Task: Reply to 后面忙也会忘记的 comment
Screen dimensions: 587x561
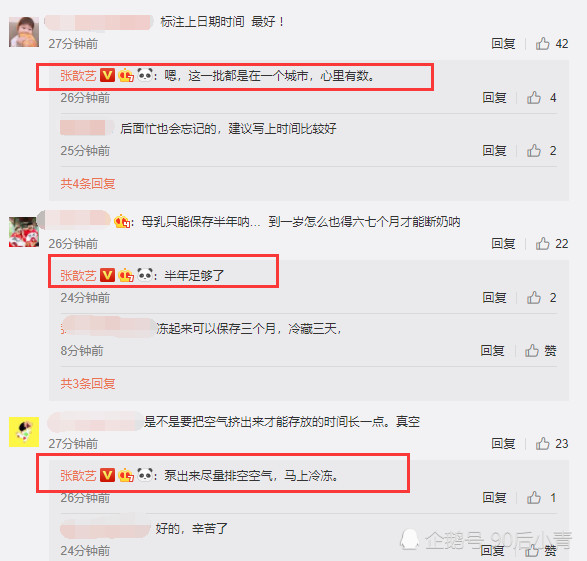Action: point(494,151)
